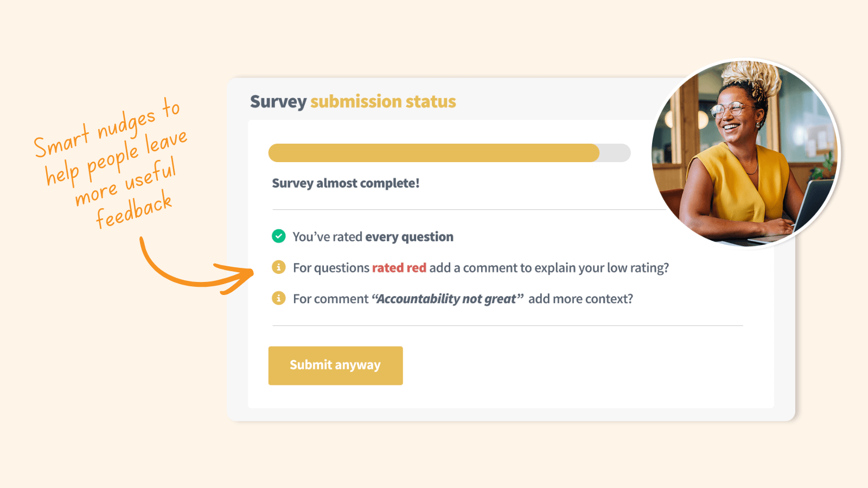Click the 'Accountability not great' quoted comment
The height and width of the screenshot is (488, 868).
click(x=448, y=299)
